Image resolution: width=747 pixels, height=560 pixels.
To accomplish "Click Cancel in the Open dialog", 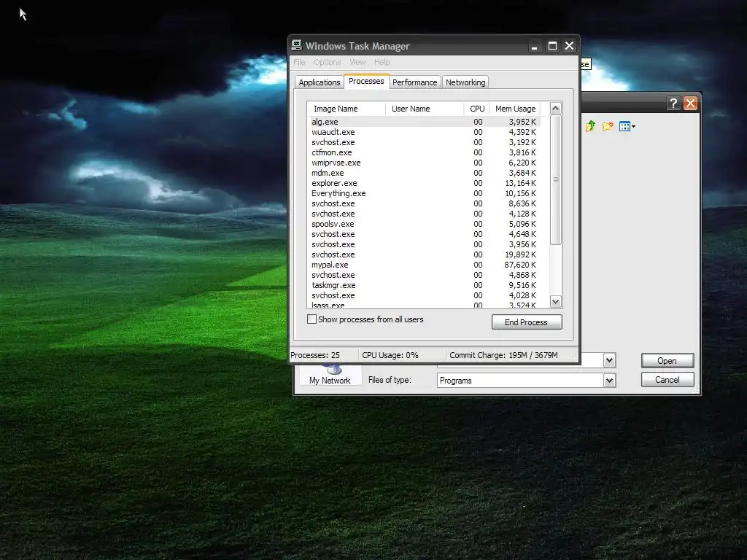I will coord(667,380).
